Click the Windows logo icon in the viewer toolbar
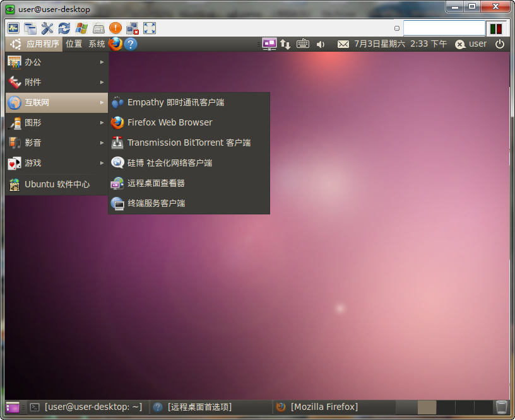 click(x=81, y=28)
